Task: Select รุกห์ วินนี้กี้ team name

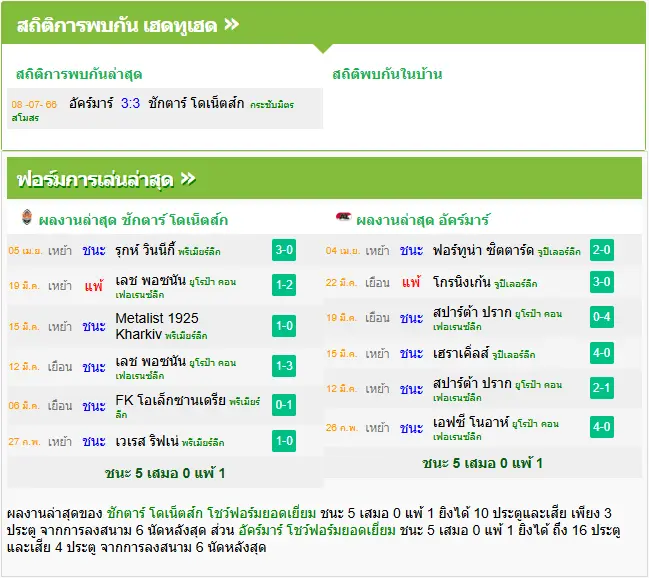Action: 145,250
